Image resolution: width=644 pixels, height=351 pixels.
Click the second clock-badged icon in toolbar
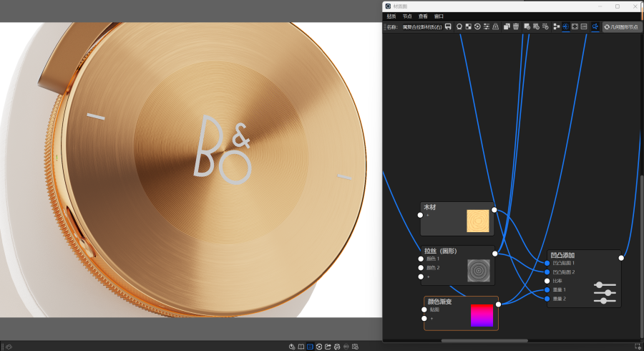(x=536, y=27)
